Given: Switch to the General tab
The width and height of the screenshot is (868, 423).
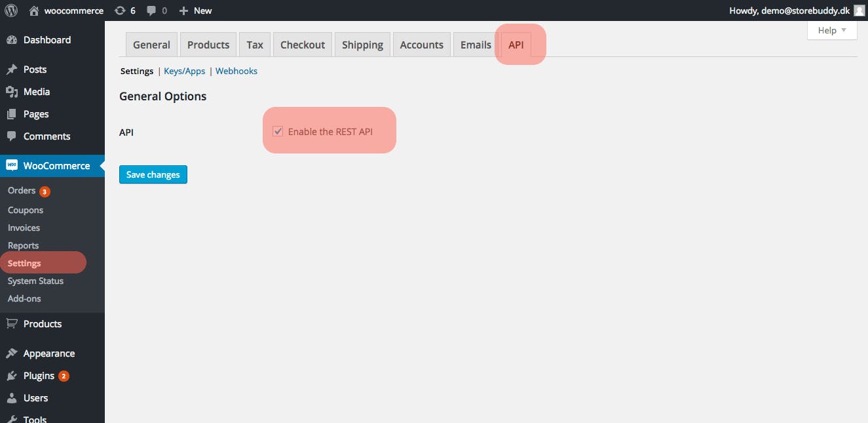Looking at the screenshot, I should coord(151,45).
